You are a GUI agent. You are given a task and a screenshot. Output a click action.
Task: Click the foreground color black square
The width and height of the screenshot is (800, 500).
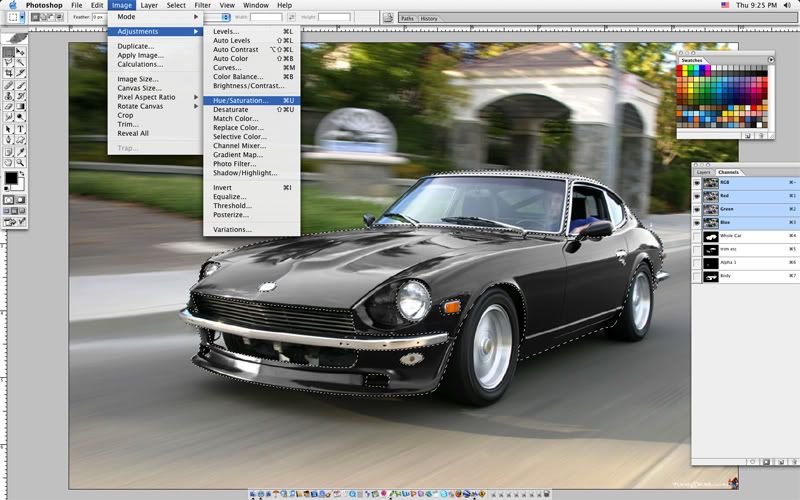[x=12, y=179]
